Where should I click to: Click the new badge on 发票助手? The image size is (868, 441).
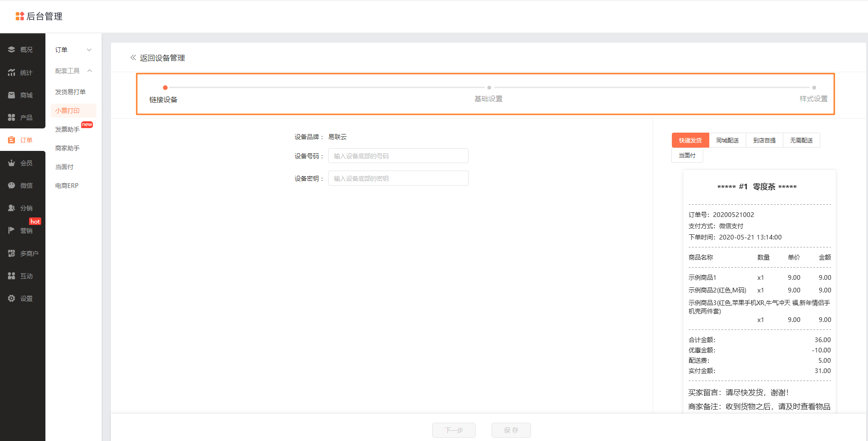[x=87, y=124]
